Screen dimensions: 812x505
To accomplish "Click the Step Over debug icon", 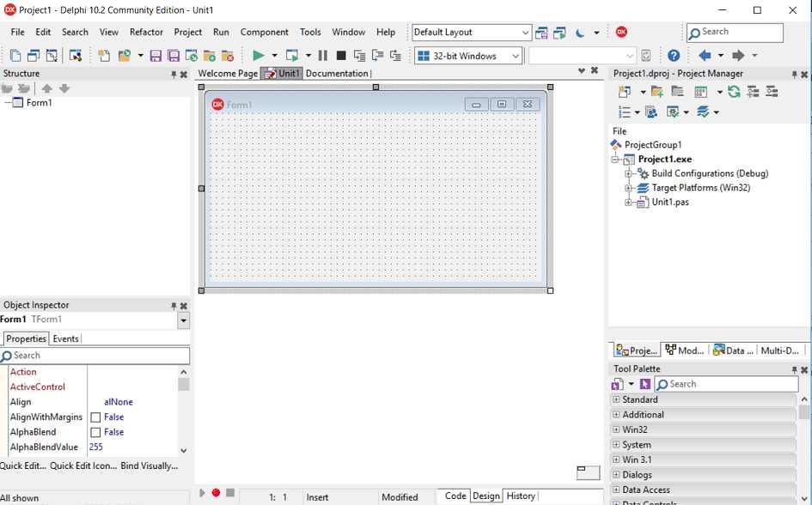I will point(377,55).
